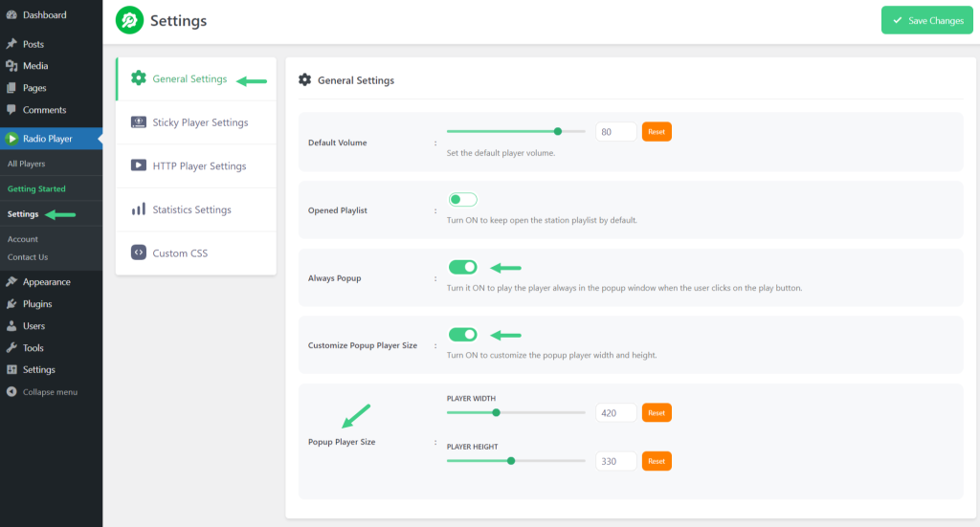Viewport: 980px width, 527px height.
Task: Reset the Default Volume value
Action: [x=657, y=132]
